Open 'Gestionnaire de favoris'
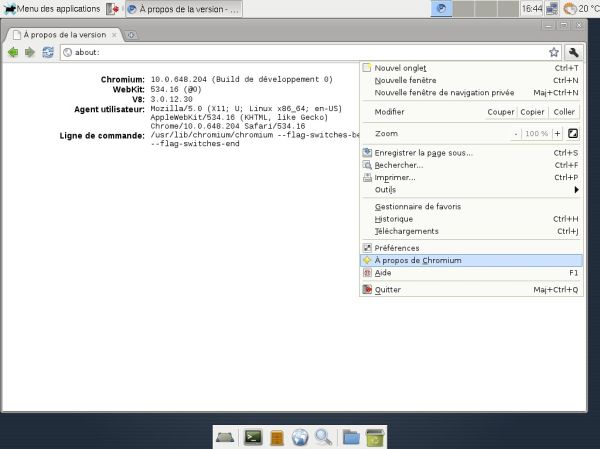The width and height of the screenshot is (600, 449). pos(471,207)
